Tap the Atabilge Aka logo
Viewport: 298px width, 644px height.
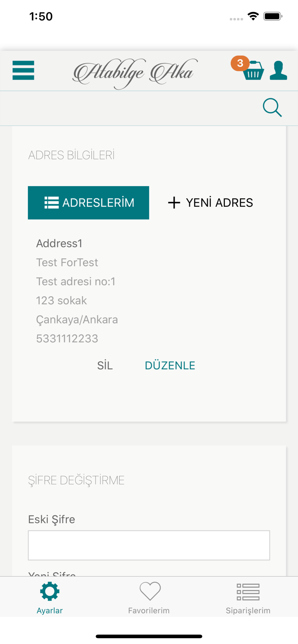(x=135, y=73)
